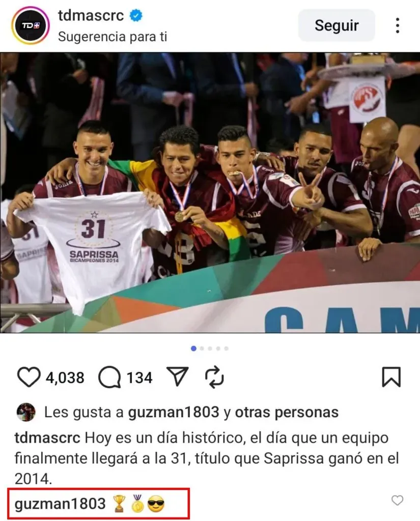Repost using the circular arrows icon

pos(214,377)
